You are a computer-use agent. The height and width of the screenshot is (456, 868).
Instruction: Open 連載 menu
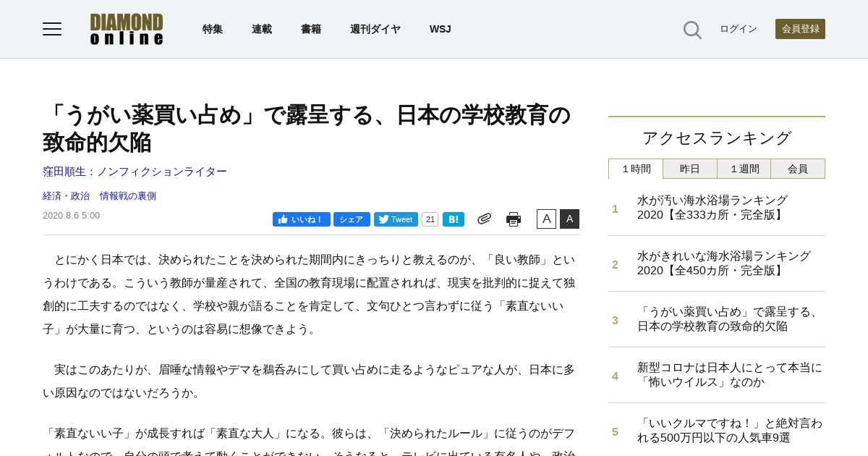[262, 29]
